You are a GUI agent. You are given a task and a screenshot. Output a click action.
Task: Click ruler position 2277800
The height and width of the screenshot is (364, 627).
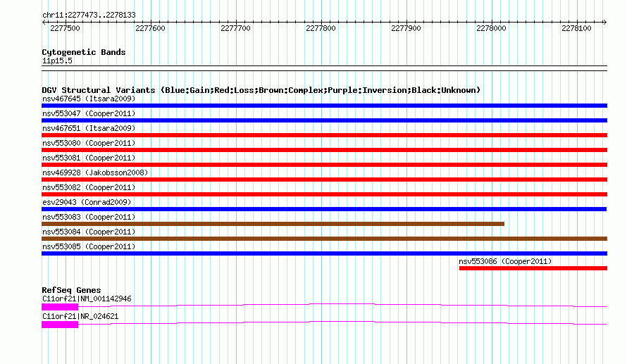(x=321, y=28)
